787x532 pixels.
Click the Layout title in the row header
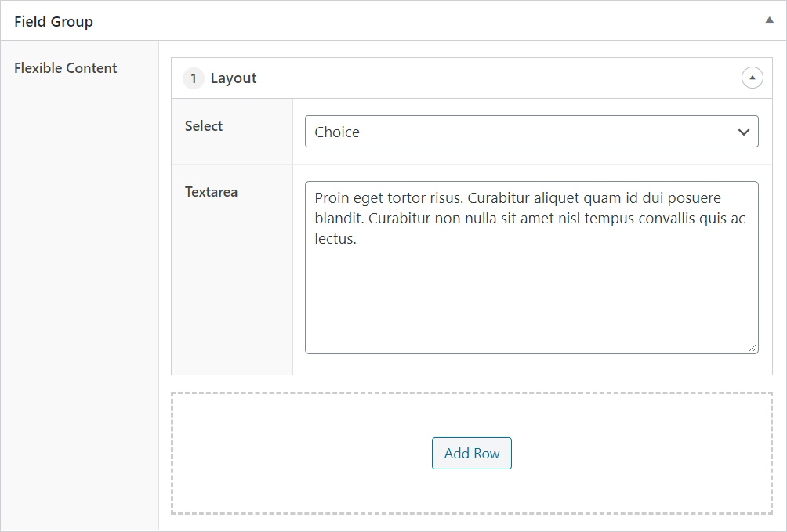tap(234, 78)
